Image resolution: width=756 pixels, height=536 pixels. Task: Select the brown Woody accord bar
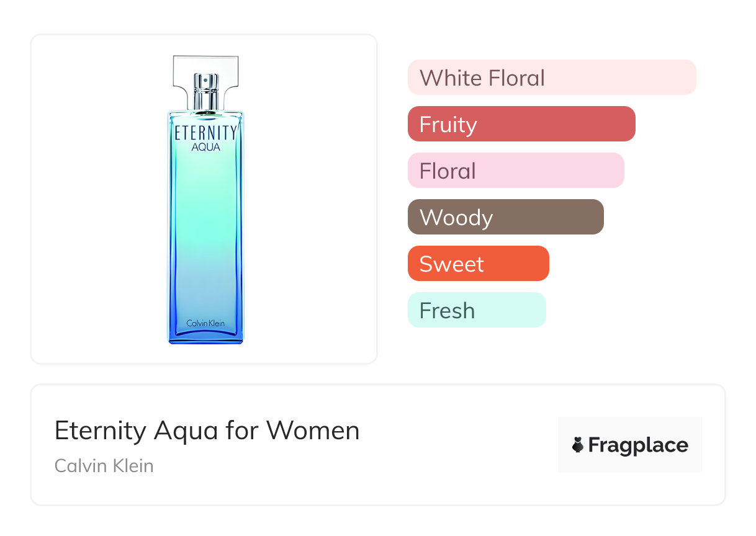pyautogui.click(x=505, y=217)
